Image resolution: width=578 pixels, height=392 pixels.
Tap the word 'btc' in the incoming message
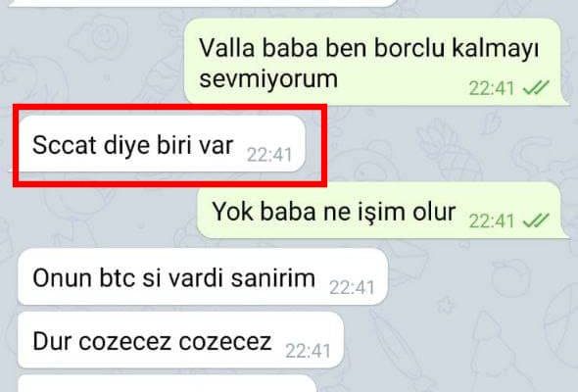coord(117,277)
